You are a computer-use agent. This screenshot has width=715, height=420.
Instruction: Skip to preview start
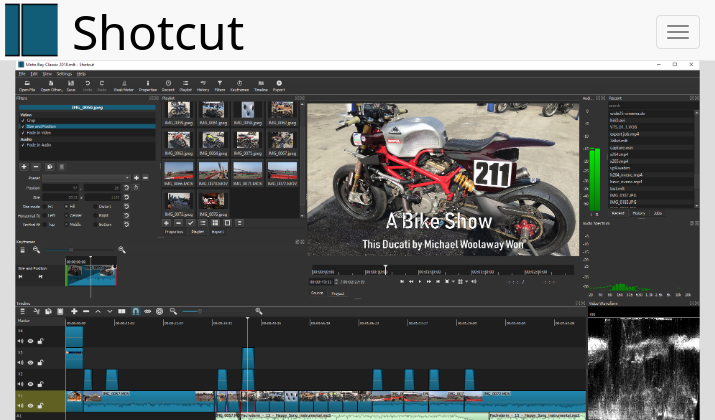point(402,282)
